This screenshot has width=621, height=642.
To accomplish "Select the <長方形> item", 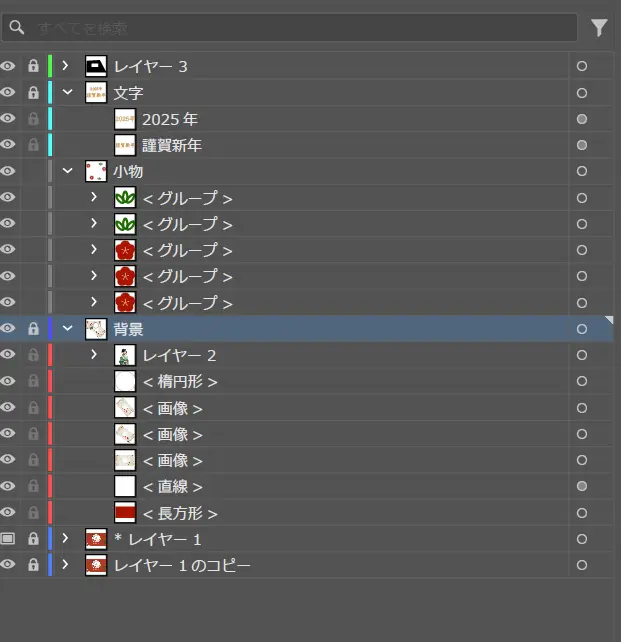I will tap(180, 513).
